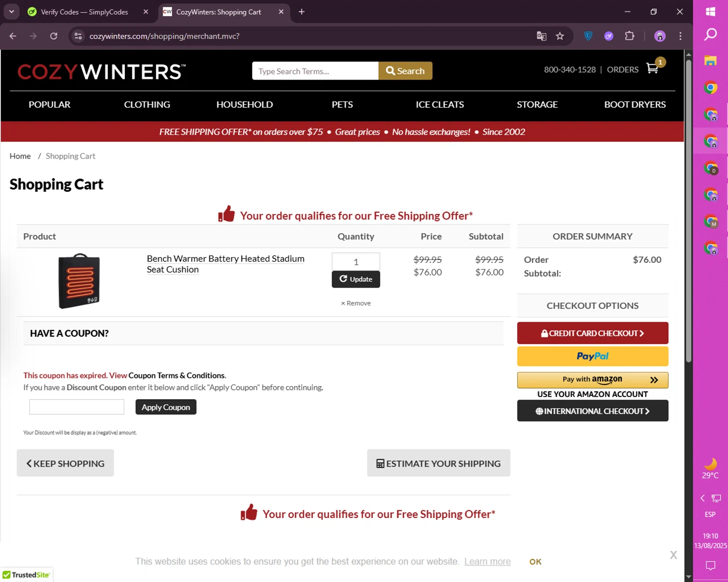Open the browser profile avatar
728x582 pixels.
coord(660,36)
